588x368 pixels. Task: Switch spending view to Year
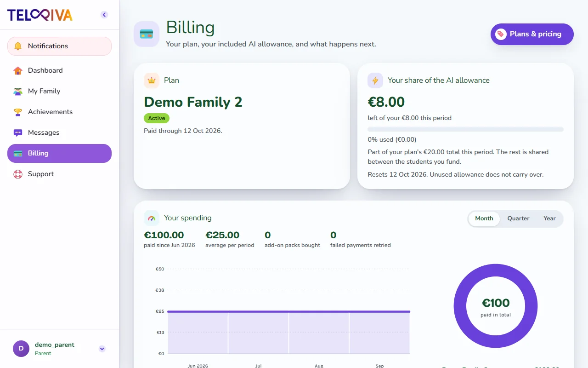click(x=549, y=218)
